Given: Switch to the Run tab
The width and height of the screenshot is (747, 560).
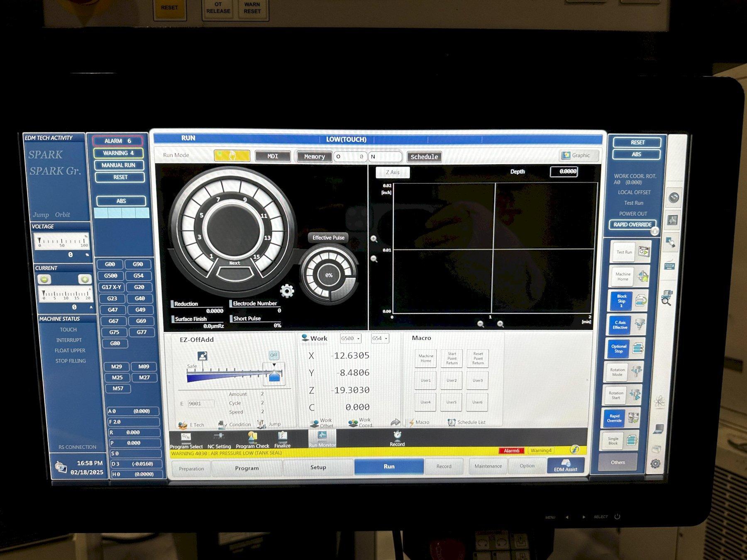Looking at the screenshot, I should click(x=389, y=466).
